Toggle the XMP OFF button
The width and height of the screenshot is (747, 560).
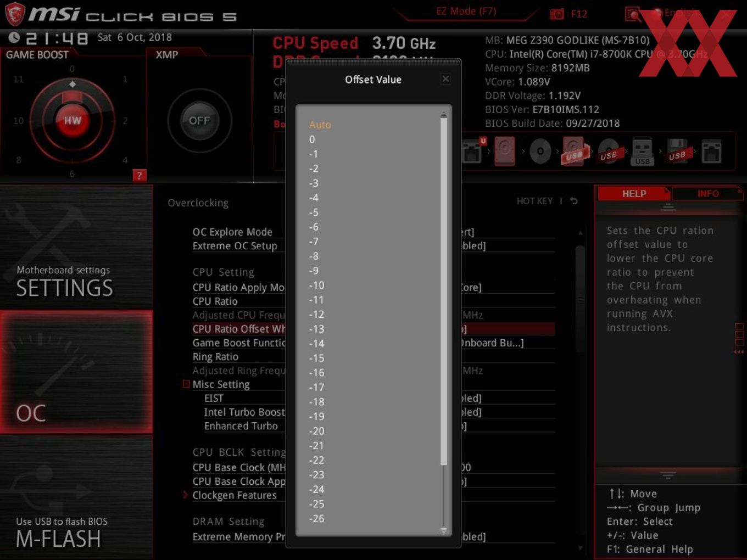tap(199, 121)
